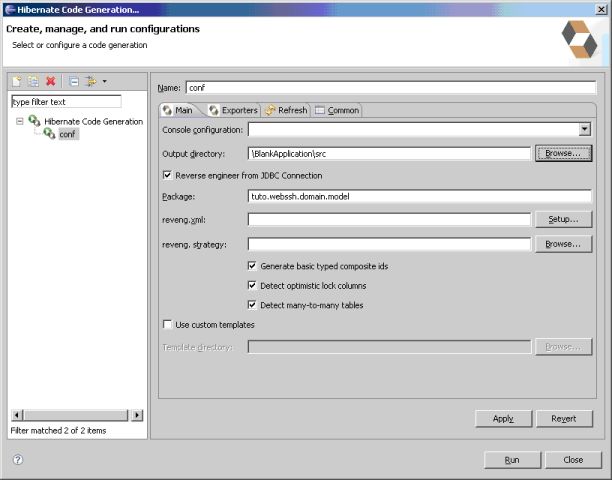Focus the type filter text box
Image resolution: width=612 pixels, height=480 pixels.
[66, 102]
